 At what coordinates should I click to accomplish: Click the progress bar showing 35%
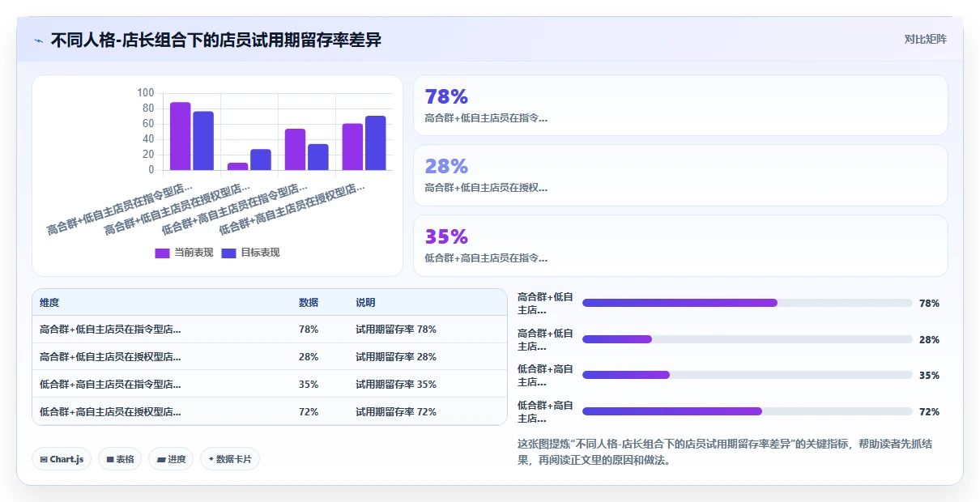pyautogui.click(x=748, y=375)
